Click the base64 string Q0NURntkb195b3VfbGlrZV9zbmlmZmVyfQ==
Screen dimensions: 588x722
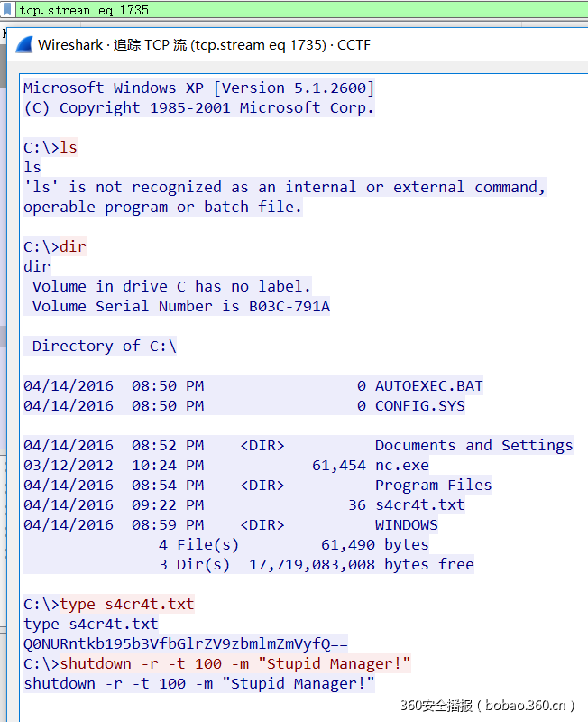pyautogui.click(x=186, y=643)
